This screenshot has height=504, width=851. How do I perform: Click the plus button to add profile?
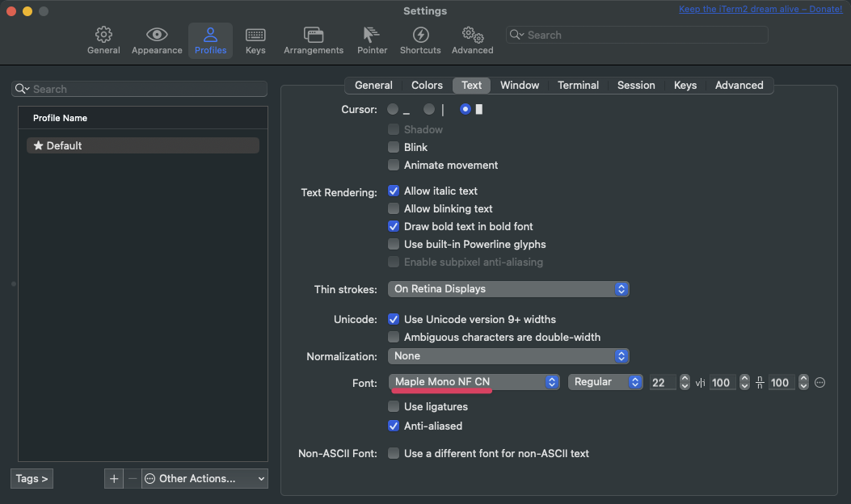tap(113, 478)
